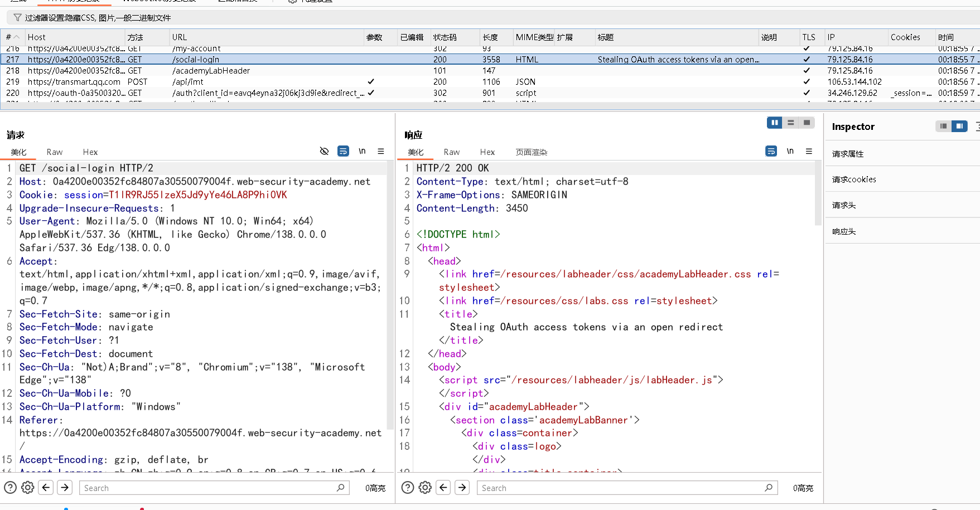
Task: Switch to the Hex tab in the response panel
Action: (487, 151)
